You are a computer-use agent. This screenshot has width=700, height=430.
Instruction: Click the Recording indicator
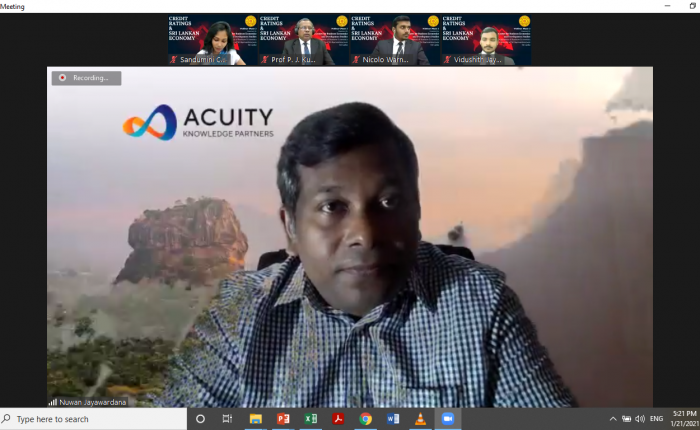point(86,77)
